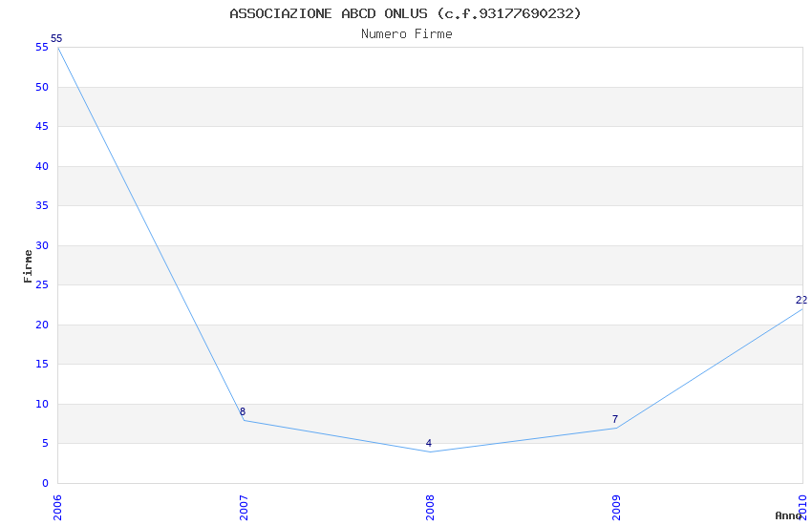Click the y-axis tick value 10
The image size is (812, 525).
tap(42, 404)
